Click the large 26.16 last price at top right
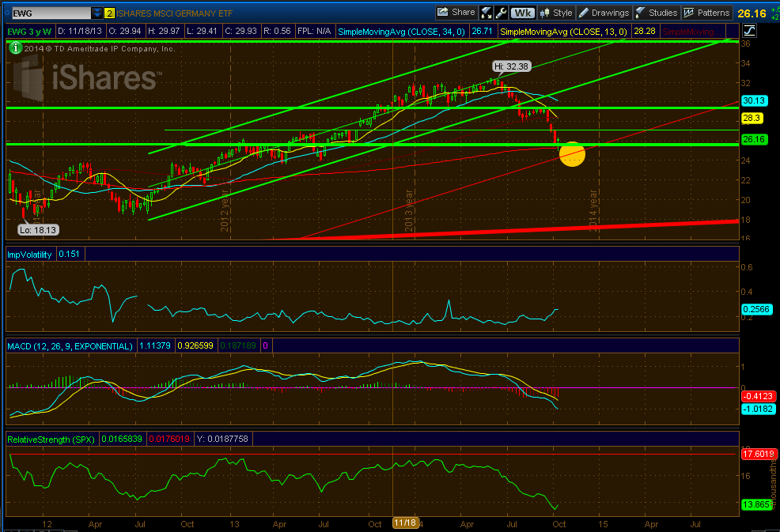This screenshot has height=532, width=780. 752,13
